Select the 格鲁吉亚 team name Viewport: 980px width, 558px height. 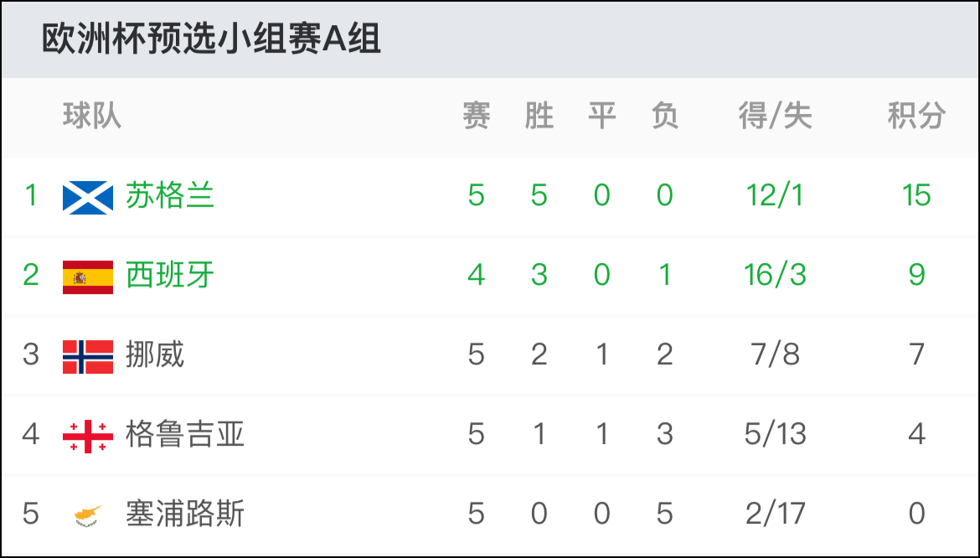(x=185, y=434)
